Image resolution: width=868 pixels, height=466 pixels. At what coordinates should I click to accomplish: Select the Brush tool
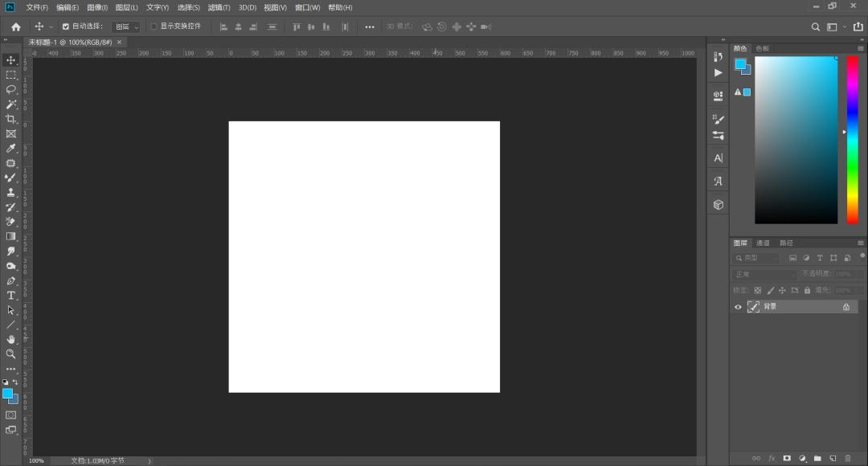[10, 178]
